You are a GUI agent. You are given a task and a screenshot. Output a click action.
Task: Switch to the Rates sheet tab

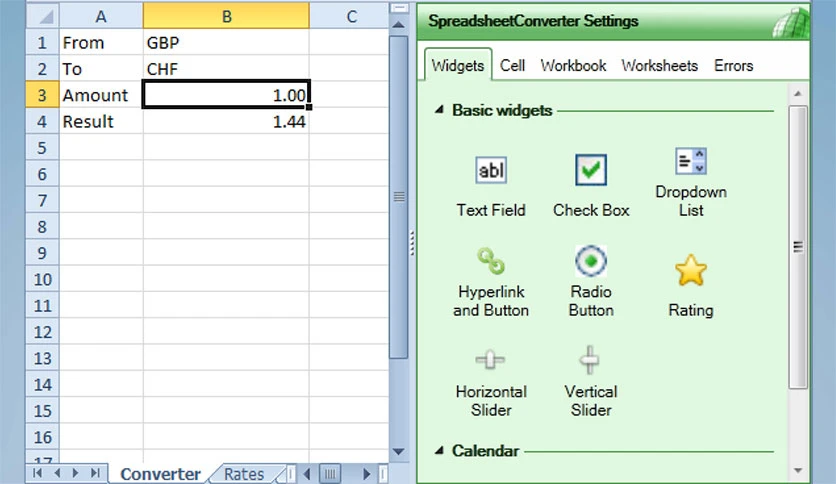pos(244,473)
